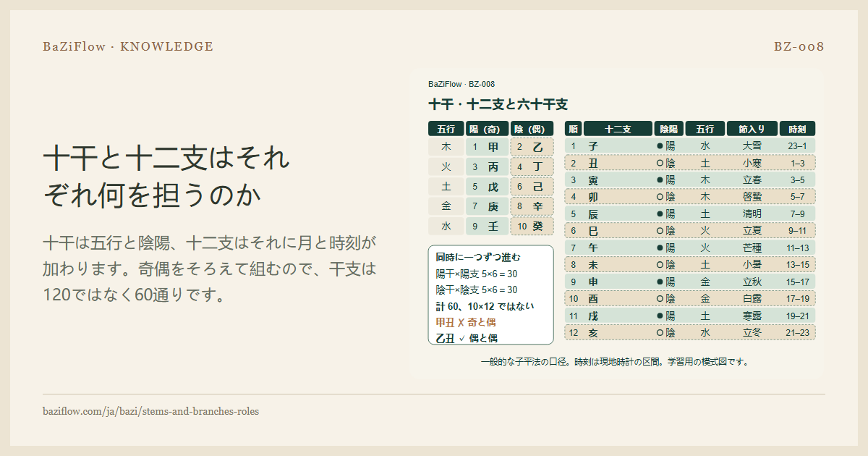Select branch 未 in row 8

pyautogui.click(x=593, y=265)
